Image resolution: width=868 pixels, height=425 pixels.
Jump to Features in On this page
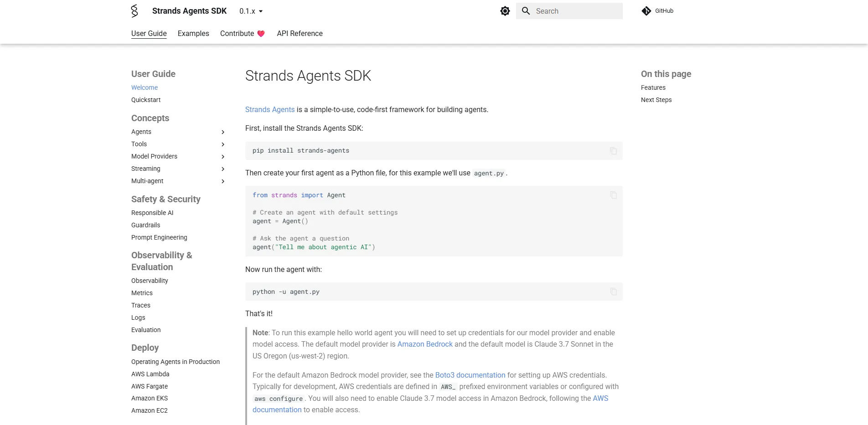point(653,87)
